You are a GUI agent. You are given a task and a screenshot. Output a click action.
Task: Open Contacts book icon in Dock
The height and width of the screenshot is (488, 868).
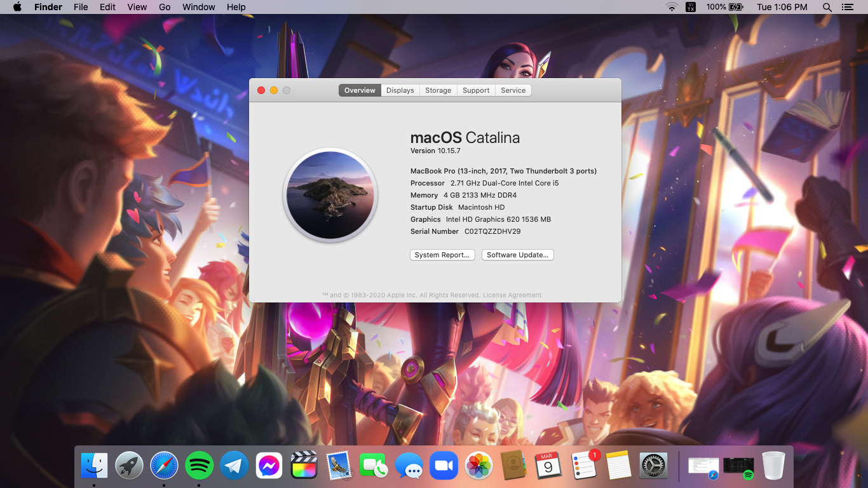point(513,466)
